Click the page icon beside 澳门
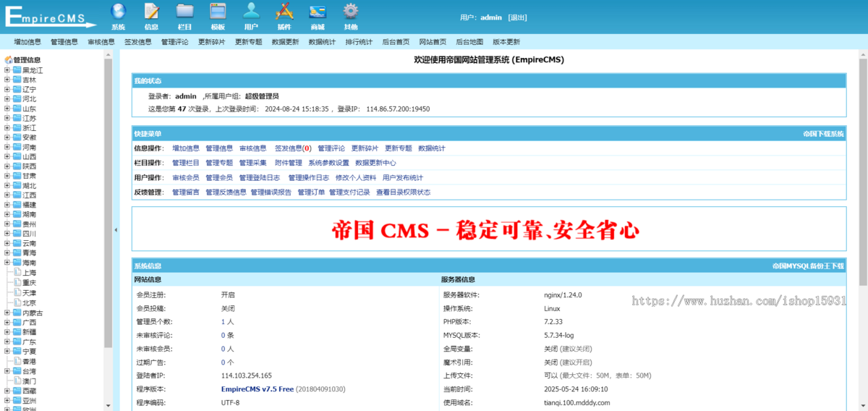The width and height of the screenshot is (868, 411). tap(17, 381)
